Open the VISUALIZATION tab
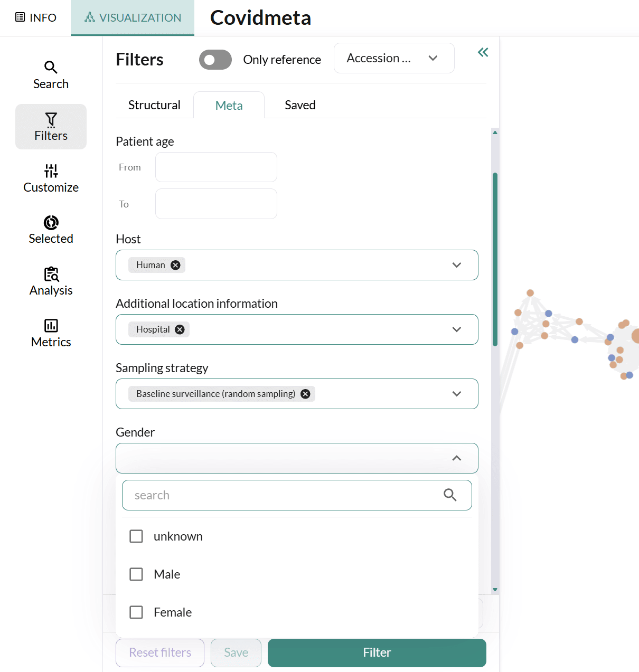Screen dimensions: 639x672 click(x=132, y=17)
